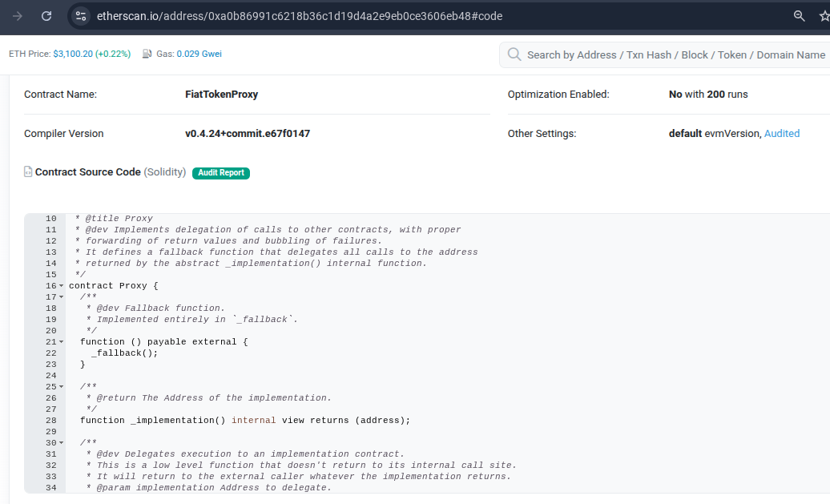Click the 0.029 Gwei gas link
The width and height of the screenshot is (830, 504).
coord(199,54)
